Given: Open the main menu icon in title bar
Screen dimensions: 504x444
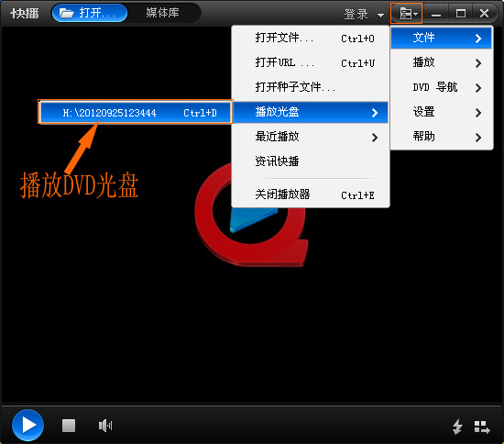Looking at the screenshot, I should tap(406, 14).
